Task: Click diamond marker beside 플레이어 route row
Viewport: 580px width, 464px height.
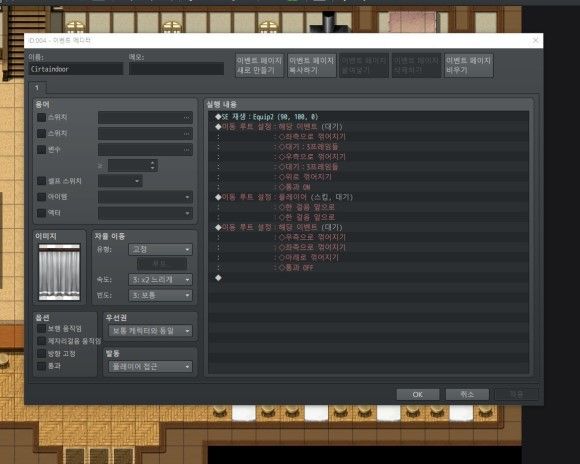Action: point(218,197)
